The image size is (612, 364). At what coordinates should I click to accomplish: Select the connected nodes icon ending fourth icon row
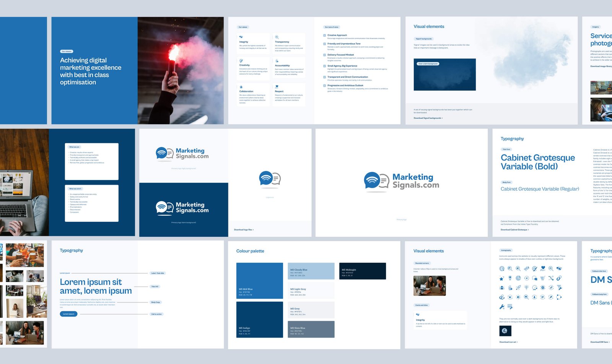pos(559,297)
